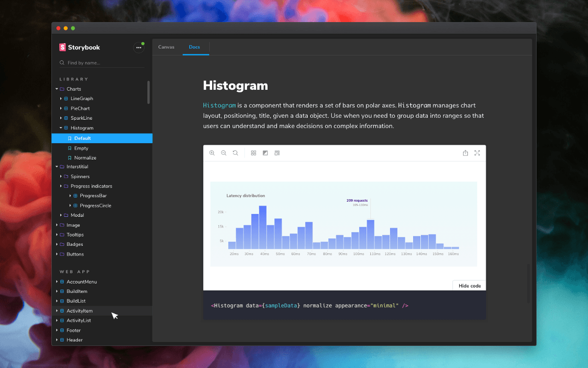Screen dimensions: 588x368
Task: Select the Default story
Action: point(102,138)
